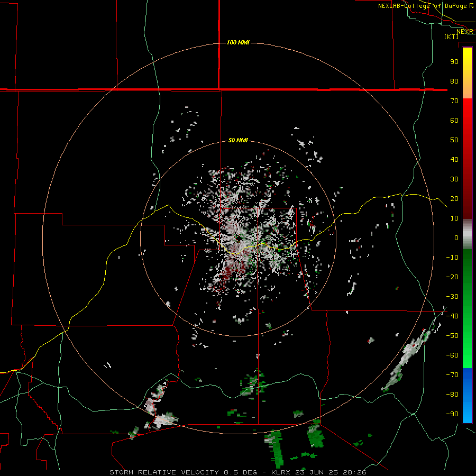Click the 80 value on the velocity scale

pyautogui.click(x=454, y=81)
